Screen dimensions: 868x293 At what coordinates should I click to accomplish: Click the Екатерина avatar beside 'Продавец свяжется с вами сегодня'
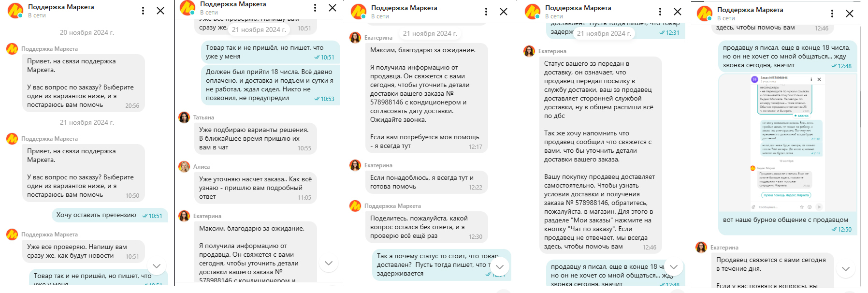(701, 248)
